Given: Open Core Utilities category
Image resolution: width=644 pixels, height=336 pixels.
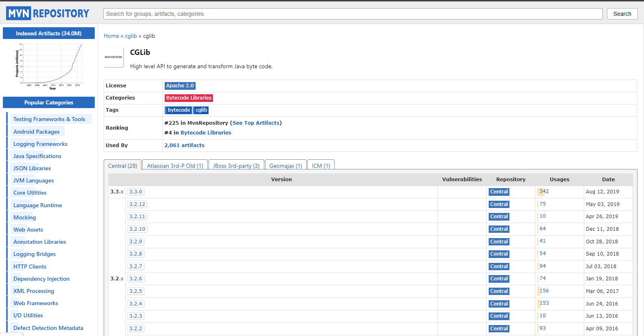Looking at the screenshot, I should click(30, 193).
